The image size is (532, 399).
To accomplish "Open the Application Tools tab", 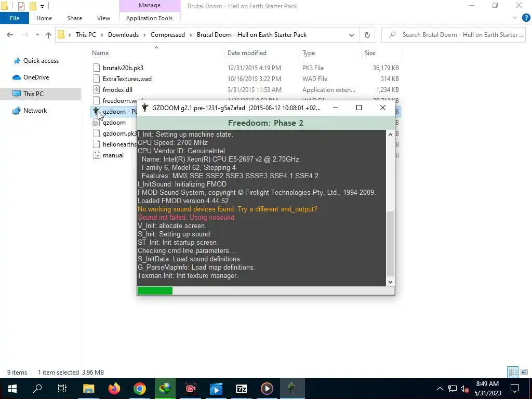I will coord(149,18).
